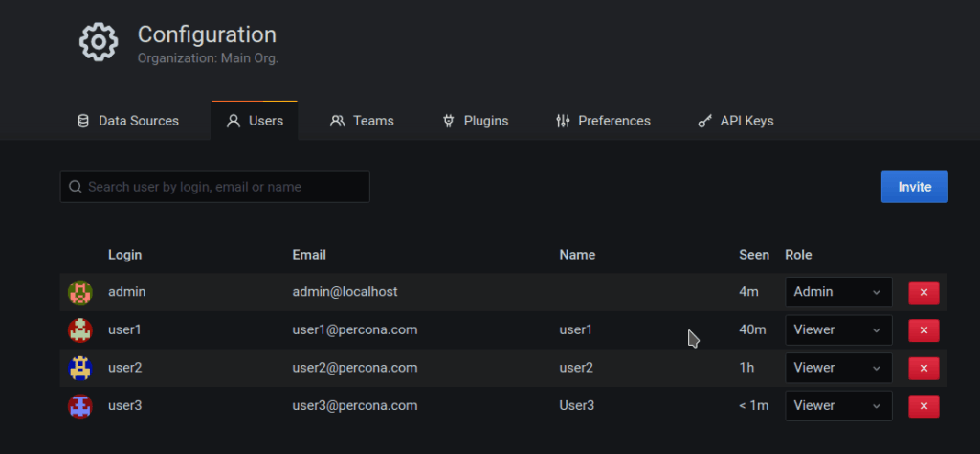This screenshot has width=980, height=454.
Task: Open the Teams tab
Action: coord(362,121)
